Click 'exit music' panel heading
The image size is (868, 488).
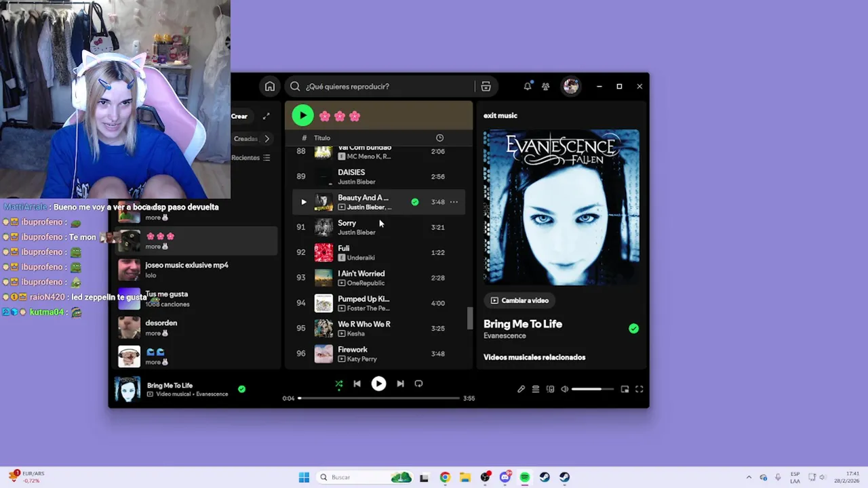[500, 115]
